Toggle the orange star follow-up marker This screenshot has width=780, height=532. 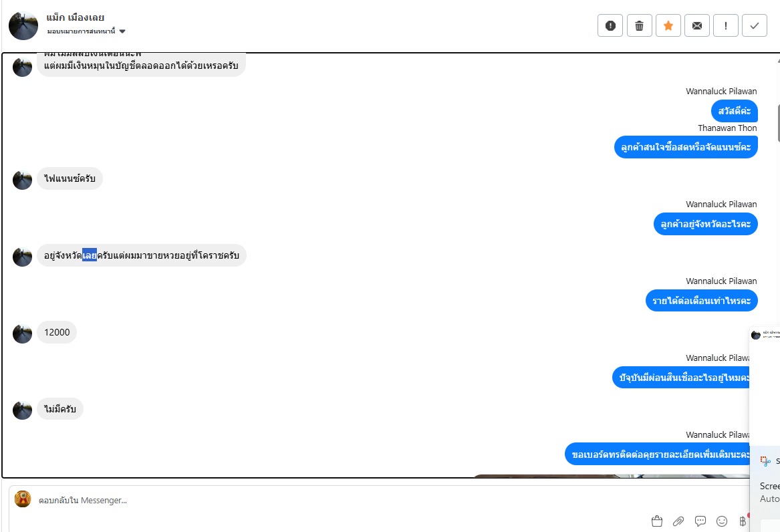click(x=668, y=26)
